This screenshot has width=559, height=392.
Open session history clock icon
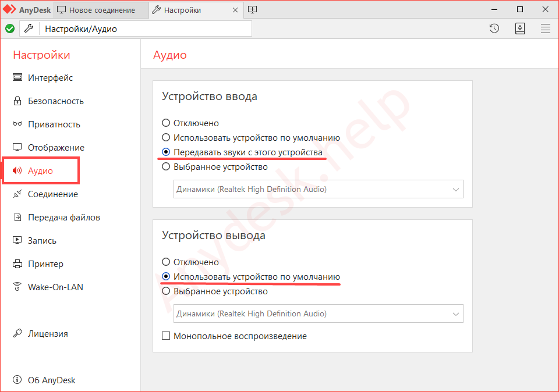click(x=494, y=28)
